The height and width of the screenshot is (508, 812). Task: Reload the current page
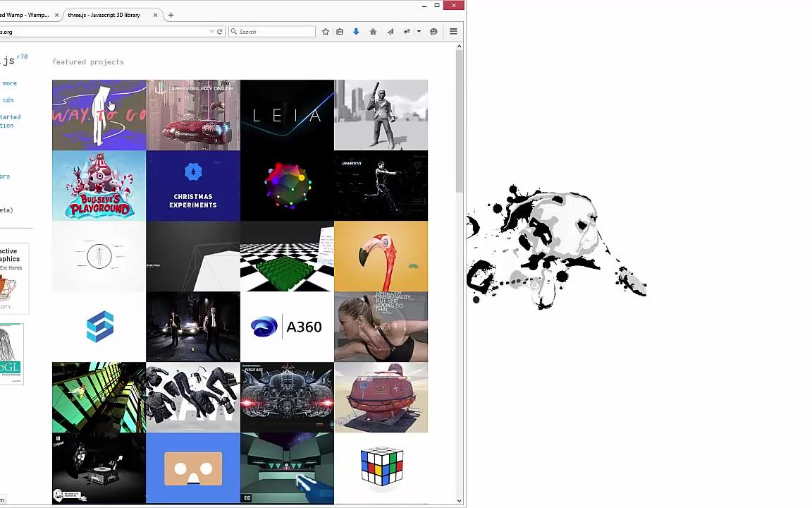click(219, 31)
